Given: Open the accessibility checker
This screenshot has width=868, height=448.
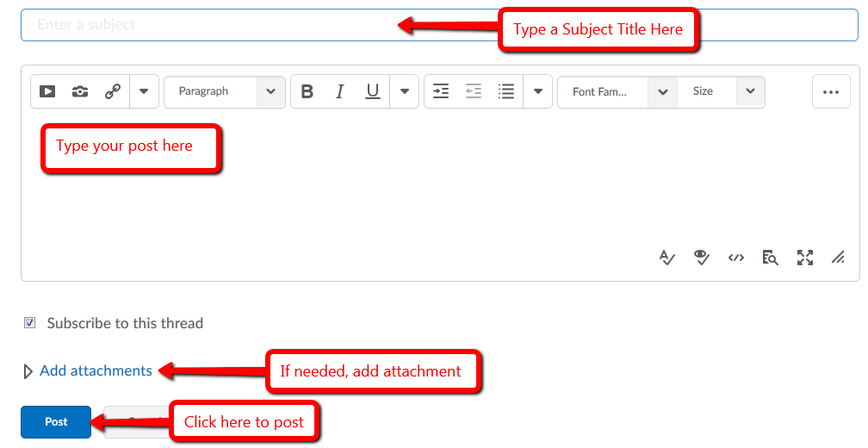Looking at the screenshot, I should [702, 257].
